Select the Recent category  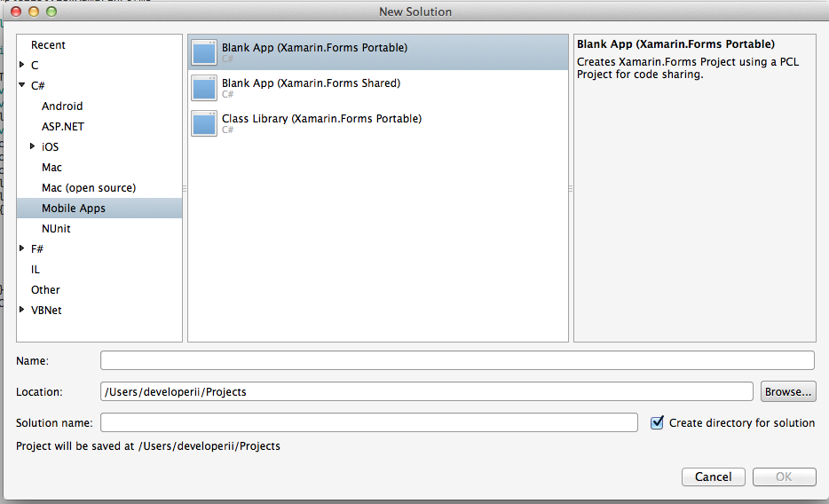48,45
